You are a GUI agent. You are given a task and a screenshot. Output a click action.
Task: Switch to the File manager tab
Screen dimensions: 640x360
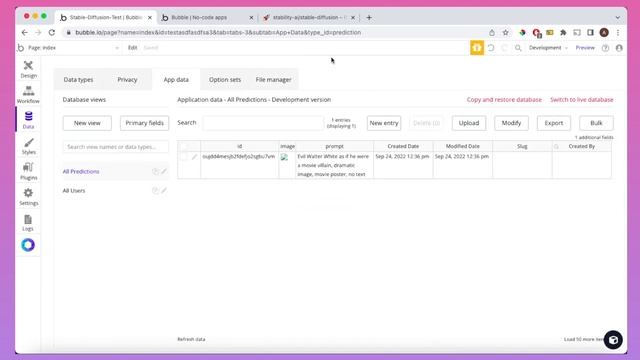pos(273,80)
